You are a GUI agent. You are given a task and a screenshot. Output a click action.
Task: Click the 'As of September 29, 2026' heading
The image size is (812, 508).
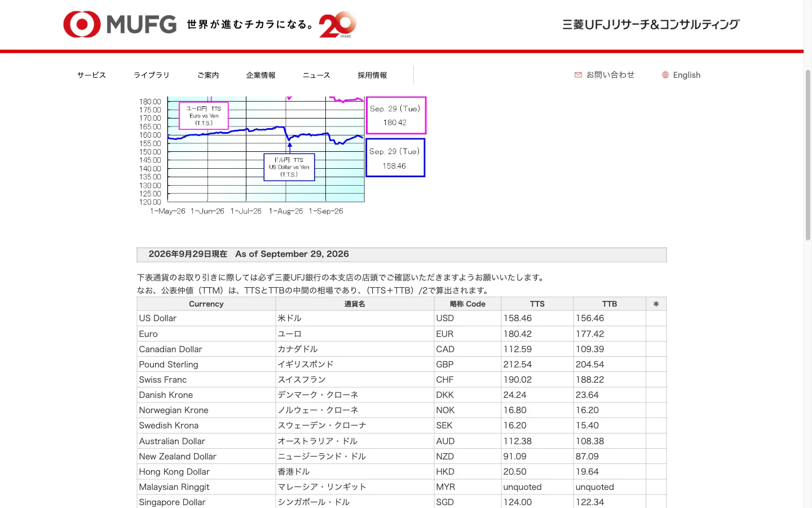[292, 254]
